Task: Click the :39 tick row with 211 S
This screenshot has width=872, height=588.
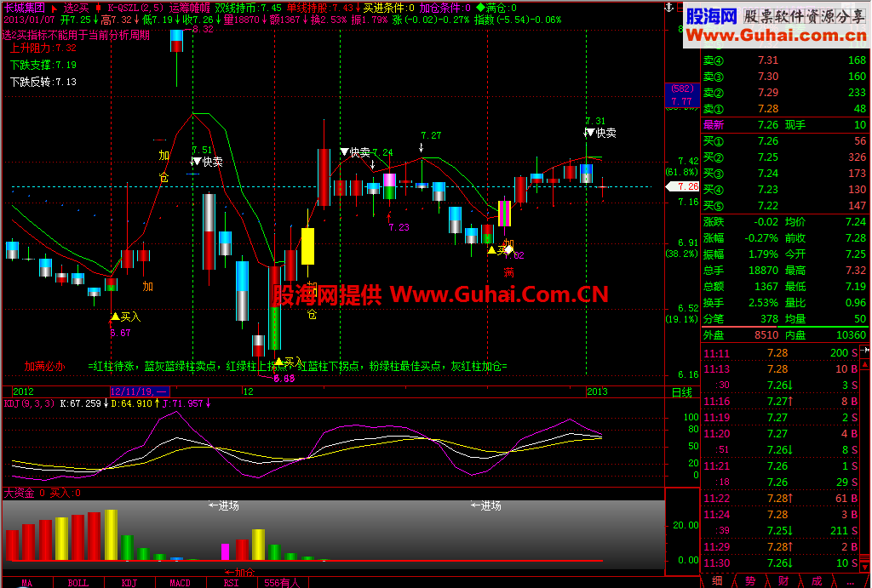Action: [780, 531]
